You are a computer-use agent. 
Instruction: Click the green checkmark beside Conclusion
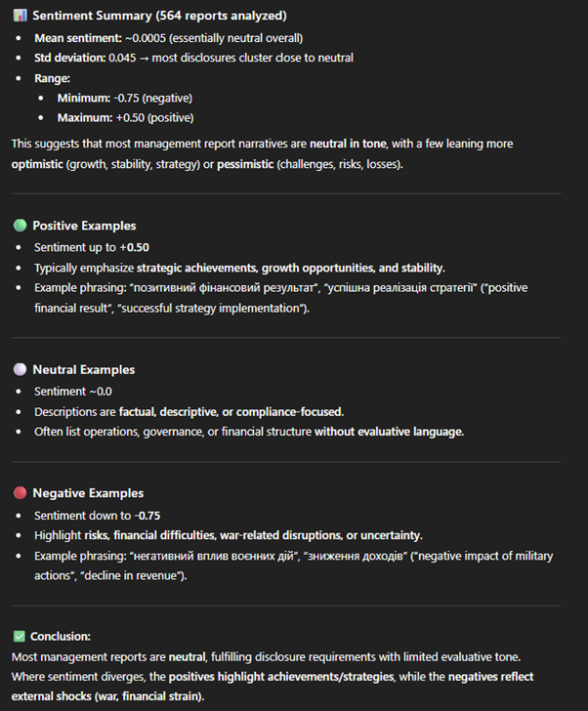click(19, 635)
